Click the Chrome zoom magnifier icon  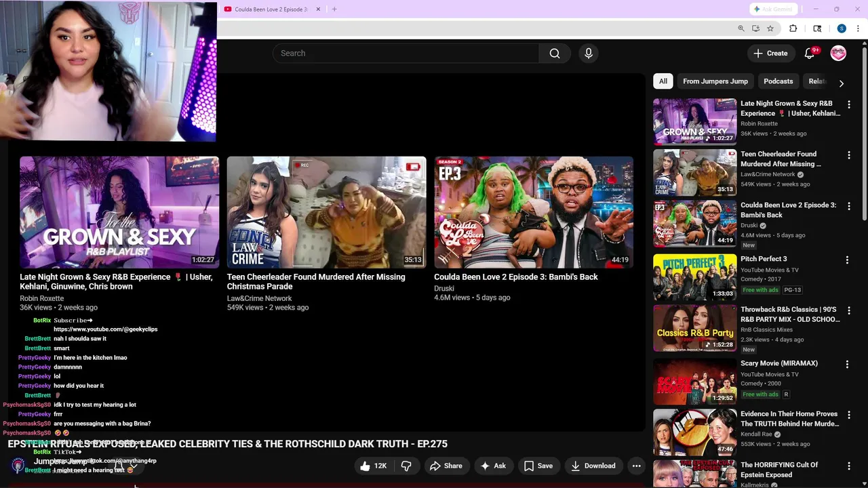click(x=741, y=28)
